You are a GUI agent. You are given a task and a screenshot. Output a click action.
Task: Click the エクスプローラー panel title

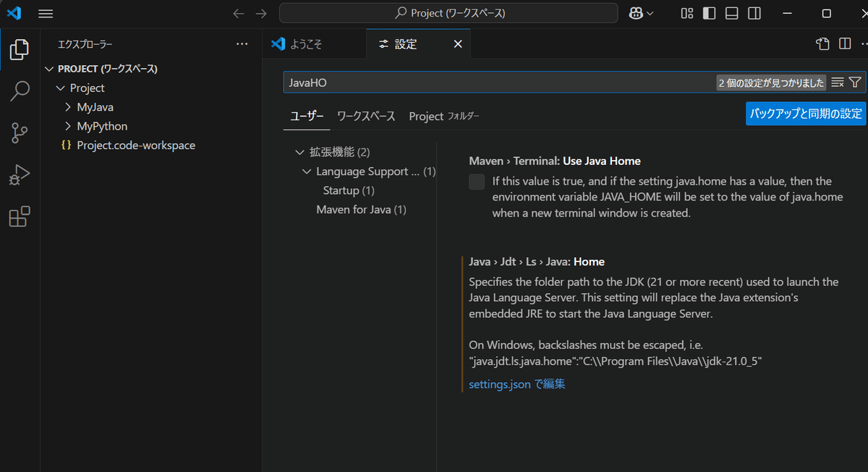click(x=85, y=44)
